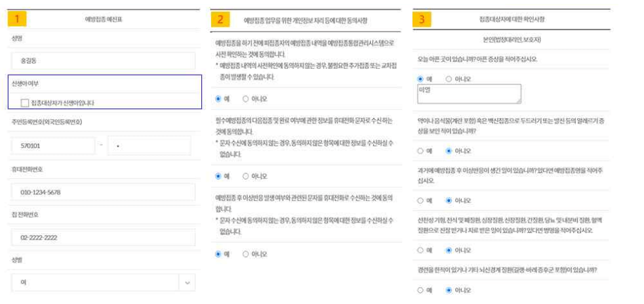Click the 오늘 아픈 곳이 있습니까 question text
This screenshot has width=644, height=304.
(x=477, y=59)
